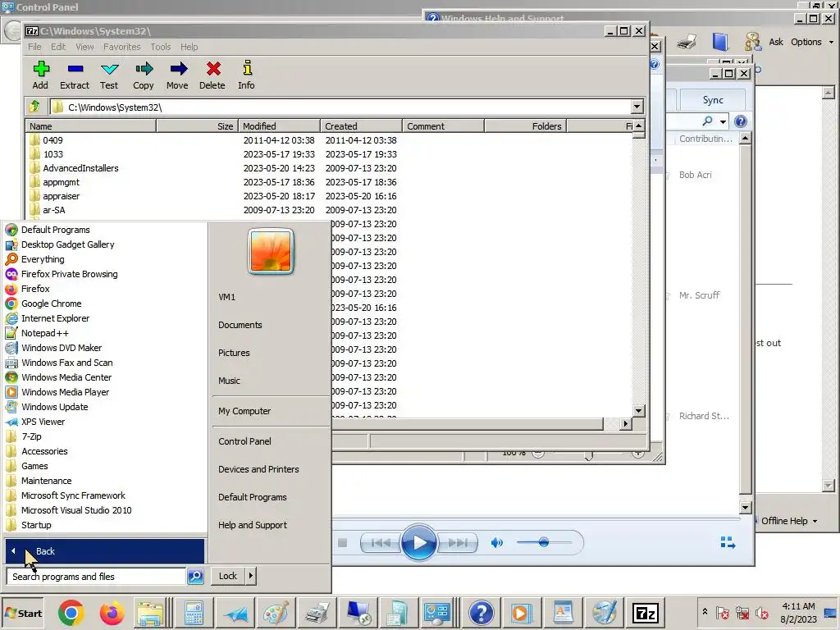The image size is (840, 630).
Task: Open Help and Support from Start menu
Action: pyautogui.click(x=253, y=525)
